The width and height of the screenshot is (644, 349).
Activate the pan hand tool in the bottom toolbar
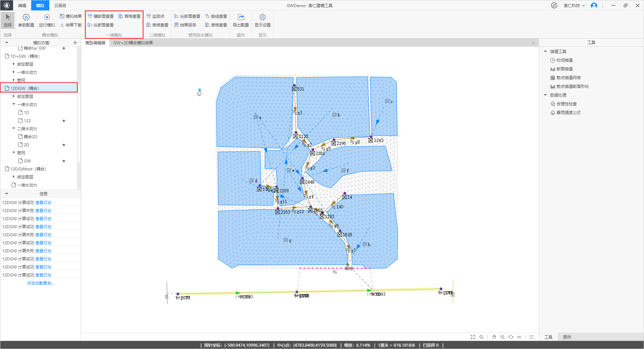point(494,337)
